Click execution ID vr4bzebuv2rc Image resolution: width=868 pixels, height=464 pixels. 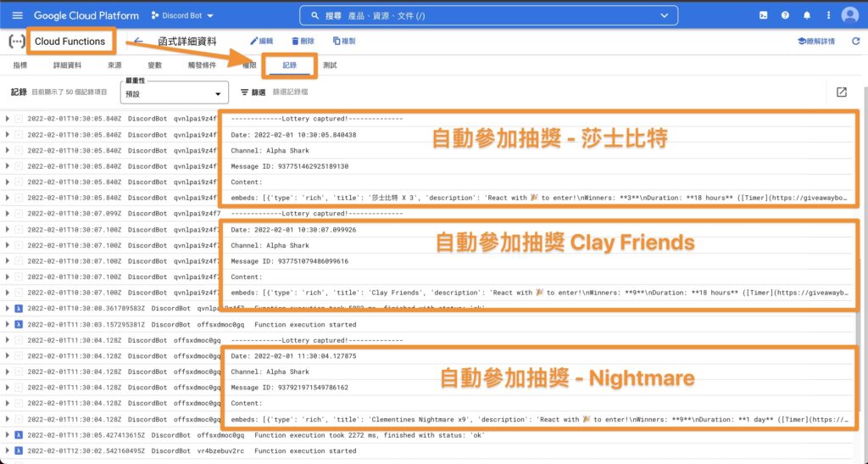221,450
